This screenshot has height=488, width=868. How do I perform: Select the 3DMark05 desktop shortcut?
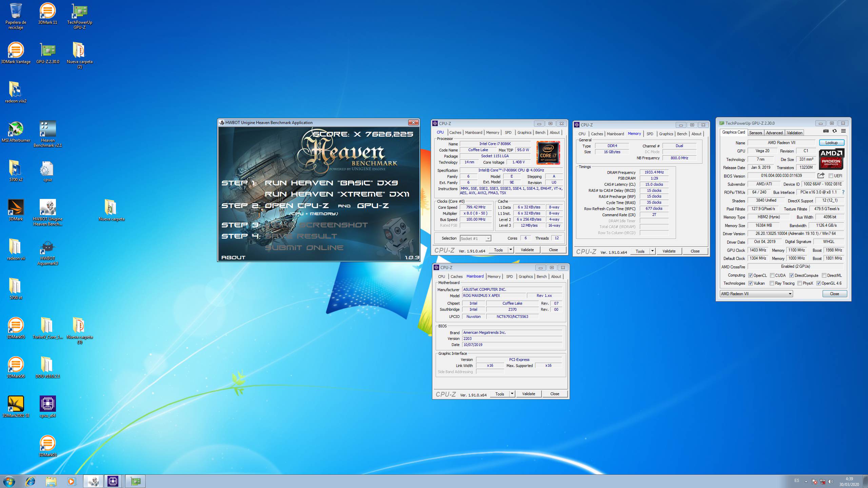pyautogui.click(x=16, y=328)
